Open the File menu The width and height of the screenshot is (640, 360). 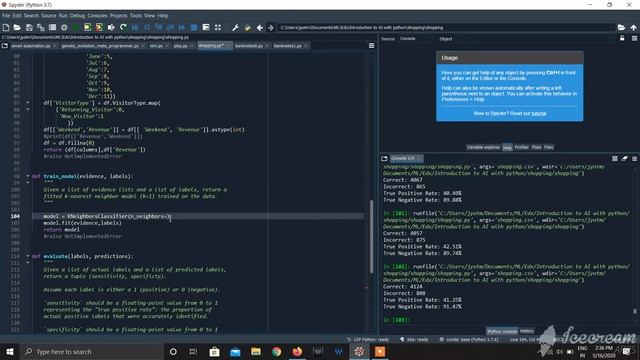(6, 16)
